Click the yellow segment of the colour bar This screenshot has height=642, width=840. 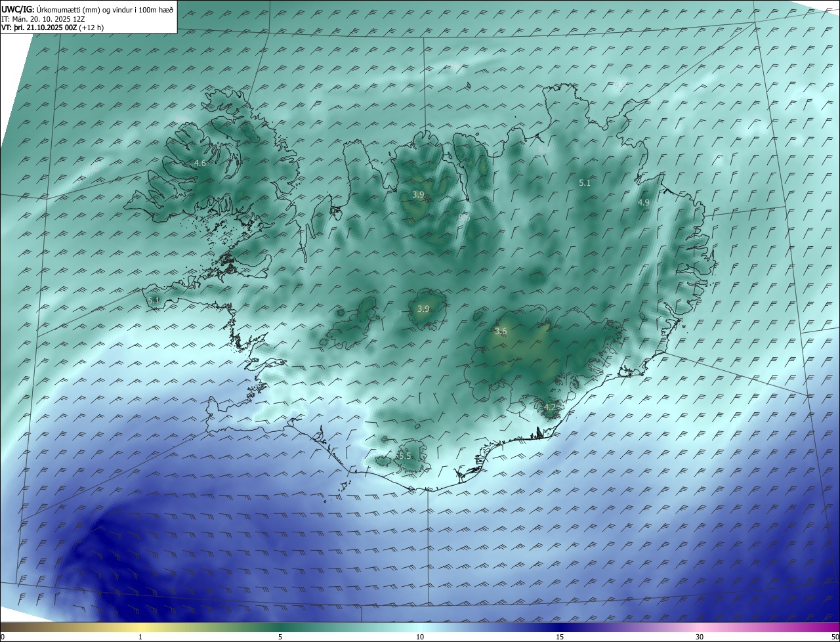140,627
